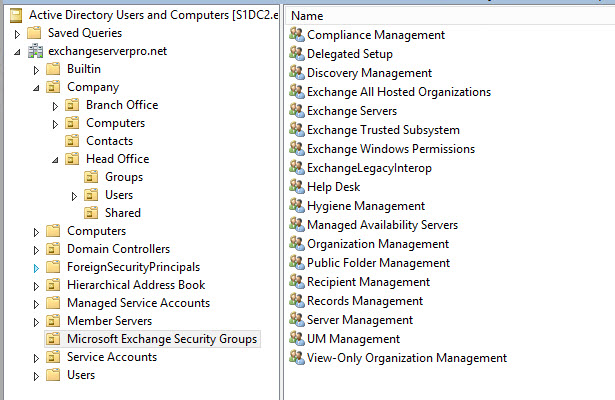Expand the Branch Office OU
Image resolution: width=615 pixels, height=400 pixels.
55,106
